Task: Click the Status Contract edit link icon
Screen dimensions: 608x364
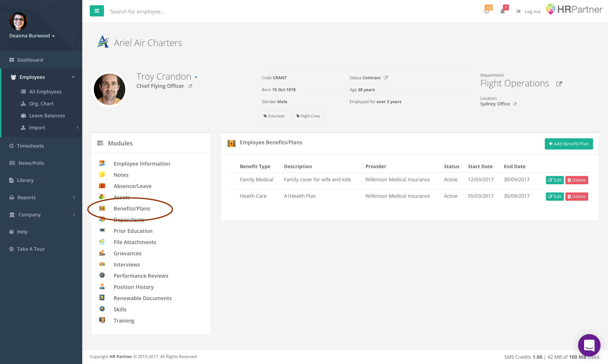Action: tap(386, 78)
